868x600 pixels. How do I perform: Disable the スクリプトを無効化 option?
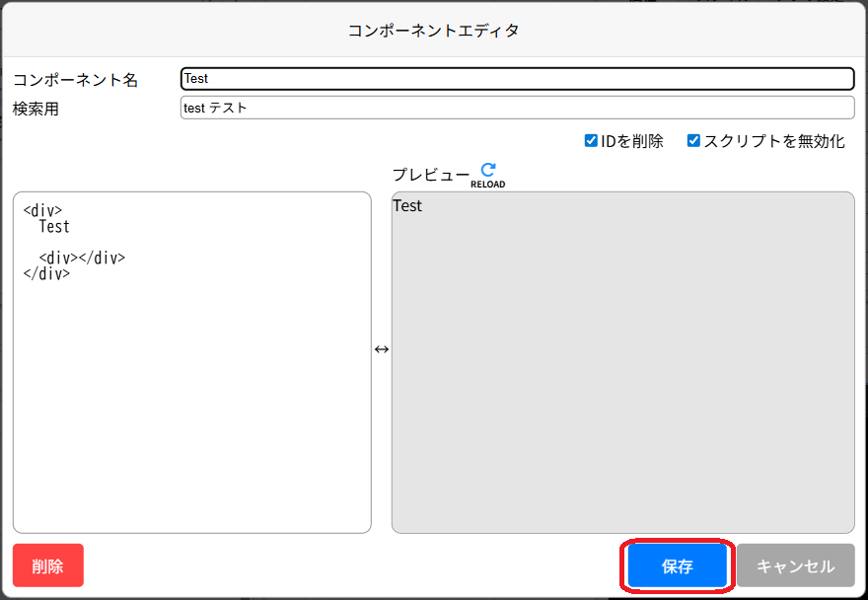pos(693,140)
